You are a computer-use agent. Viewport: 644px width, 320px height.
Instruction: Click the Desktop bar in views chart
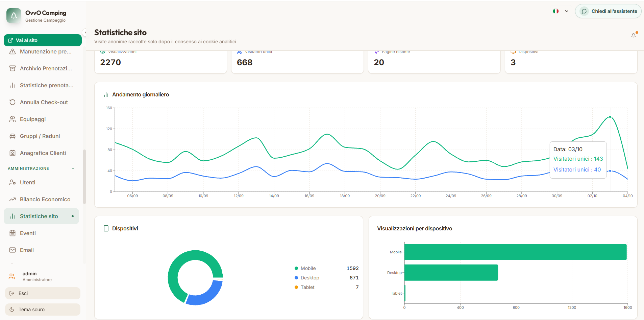click(x=451, y=273)
